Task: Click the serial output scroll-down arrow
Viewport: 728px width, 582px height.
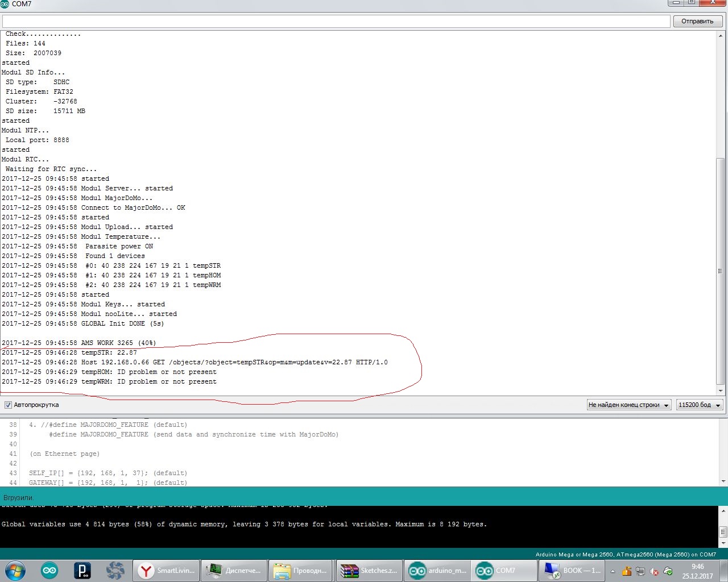Action: 721,391
